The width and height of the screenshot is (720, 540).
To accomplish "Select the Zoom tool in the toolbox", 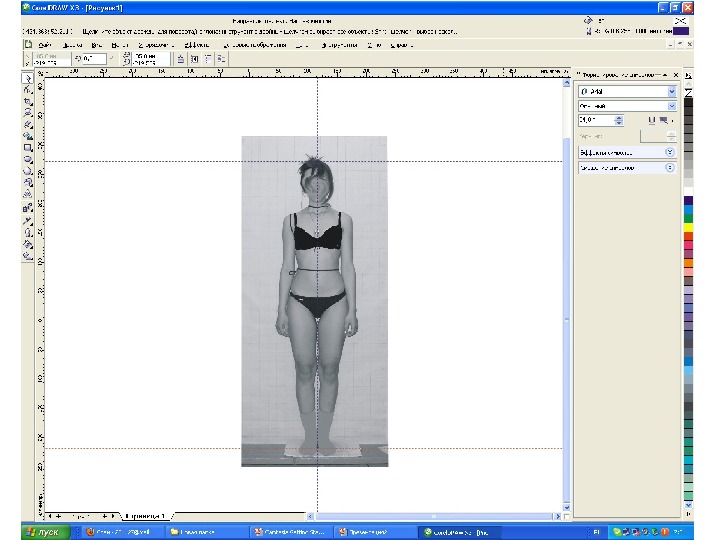I will coord(28,112).
